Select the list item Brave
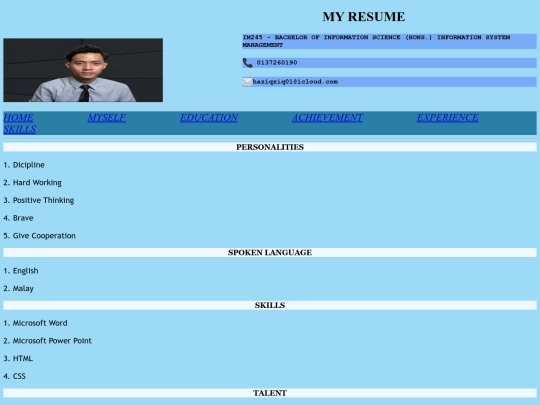 point(19,218)
